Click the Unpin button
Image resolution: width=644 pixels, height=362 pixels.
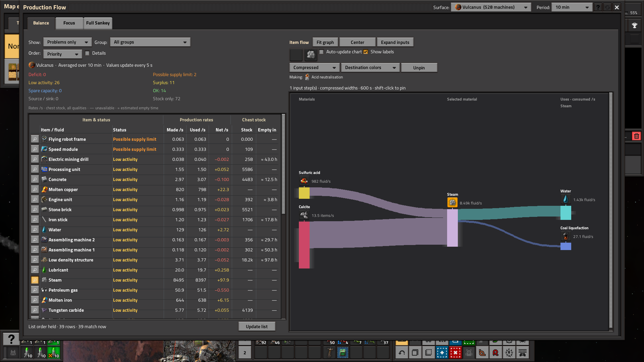click(x=419, y=68)
